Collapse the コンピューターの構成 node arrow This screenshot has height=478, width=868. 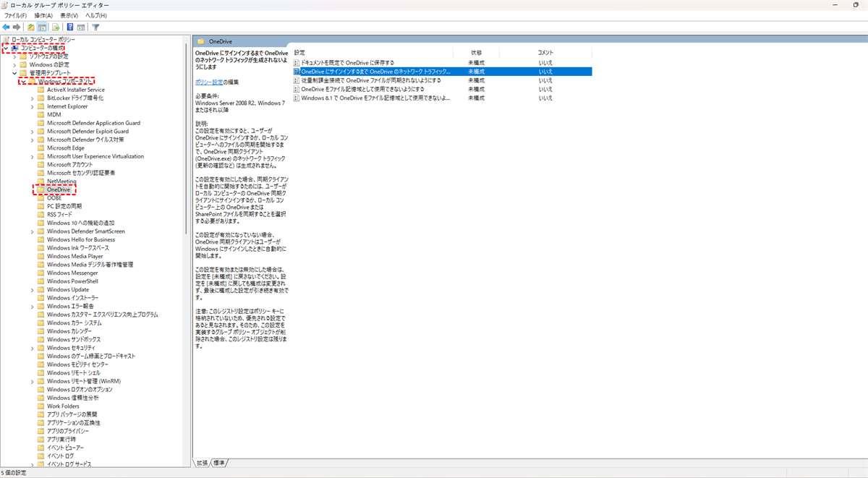click(6, 48)
